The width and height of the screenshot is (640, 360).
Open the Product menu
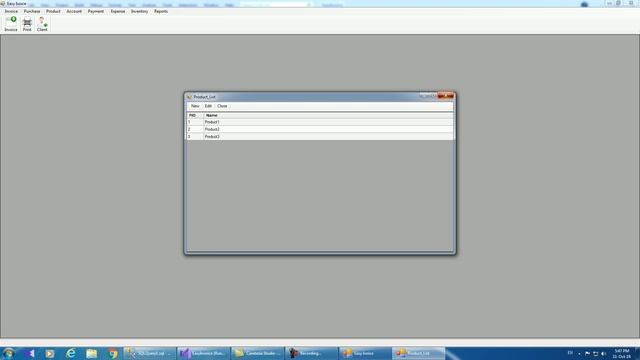click(x=53, y=11)
